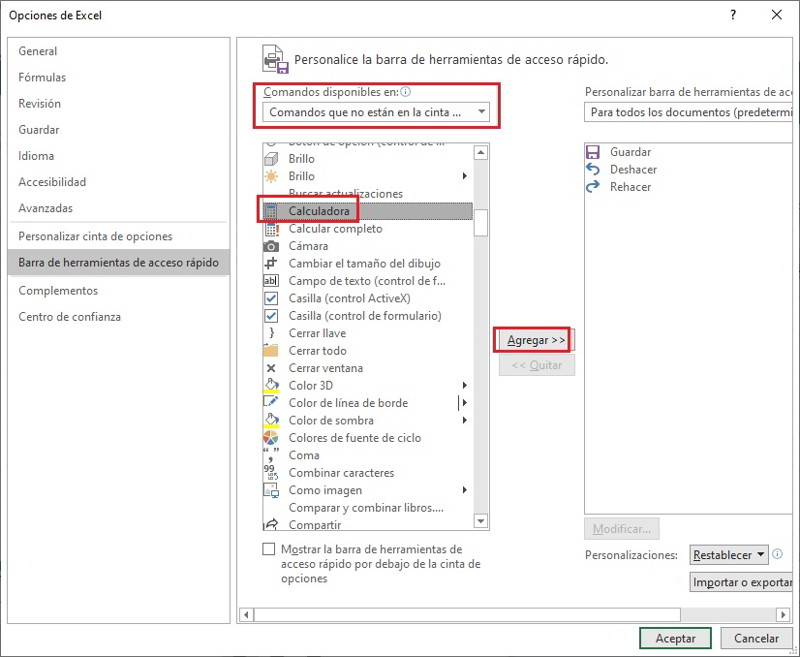
Task: Switch to Personalizar cinta de opciones
Action: (x=95, y=236)
